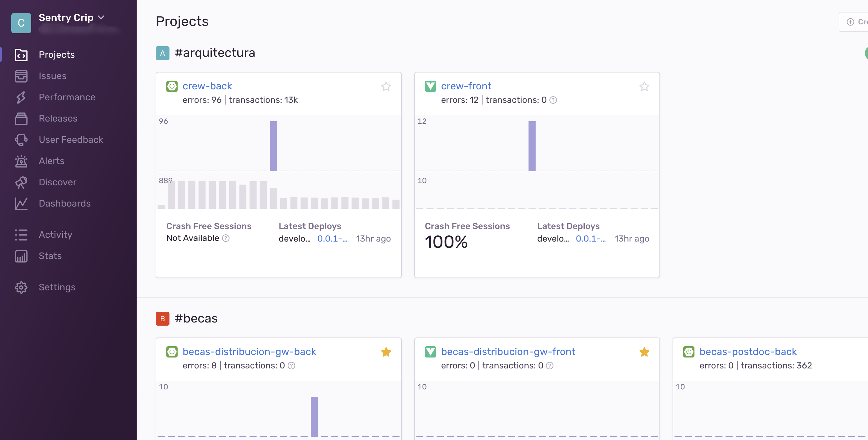Open Discover in the sidebar
Viewport: 868px width, 440px height.
coord(57,182)
